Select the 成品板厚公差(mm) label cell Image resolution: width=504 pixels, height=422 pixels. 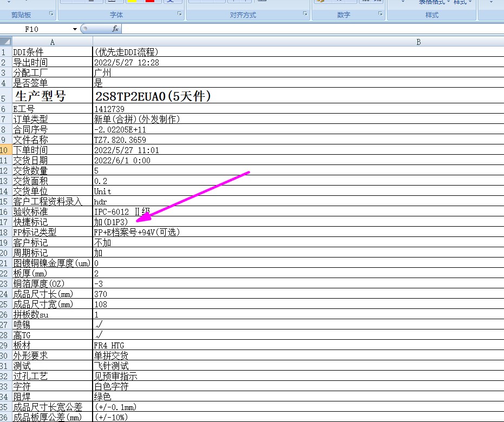click(53, 417)
